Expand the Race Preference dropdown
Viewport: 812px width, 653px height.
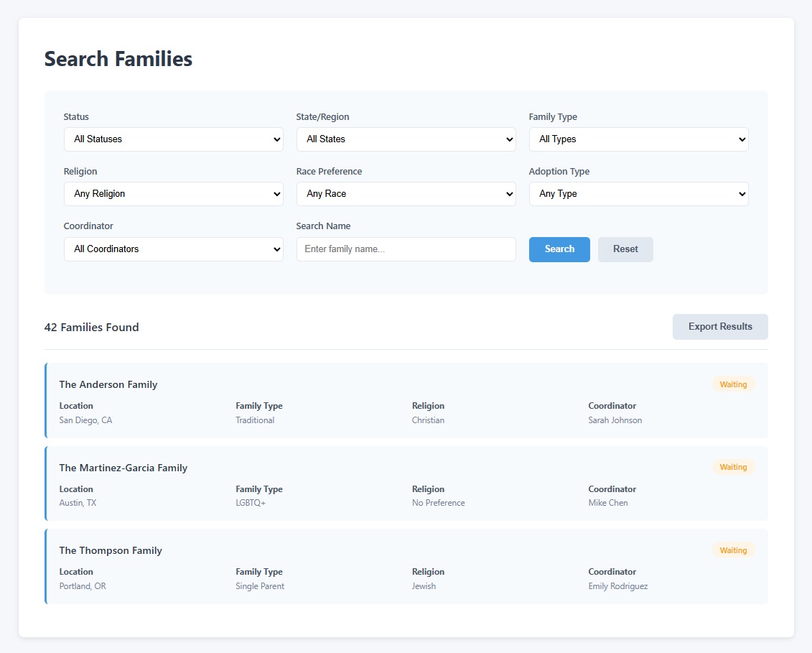coord(406,193)
